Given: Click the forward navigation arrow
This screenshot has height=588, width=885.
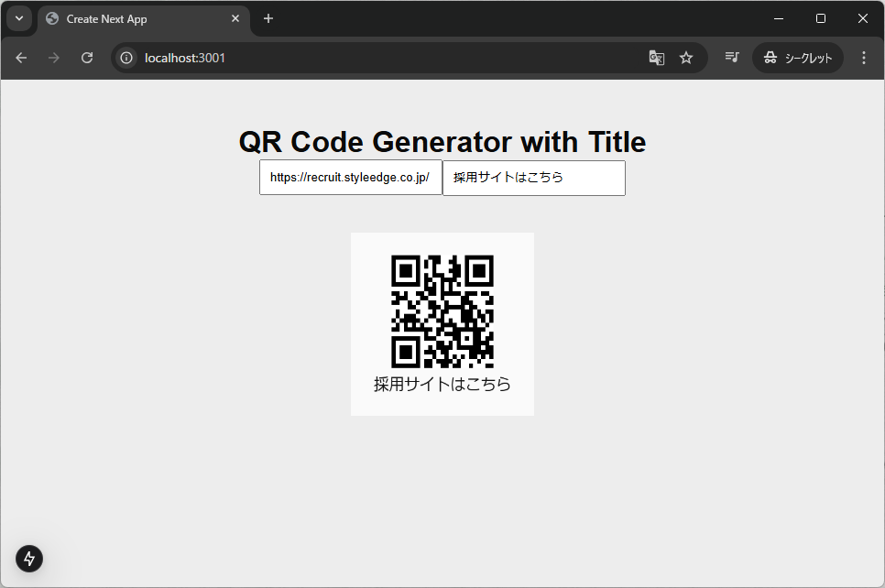Looking at the screenshot, I should pyautogui.click(x=54, y=58).
